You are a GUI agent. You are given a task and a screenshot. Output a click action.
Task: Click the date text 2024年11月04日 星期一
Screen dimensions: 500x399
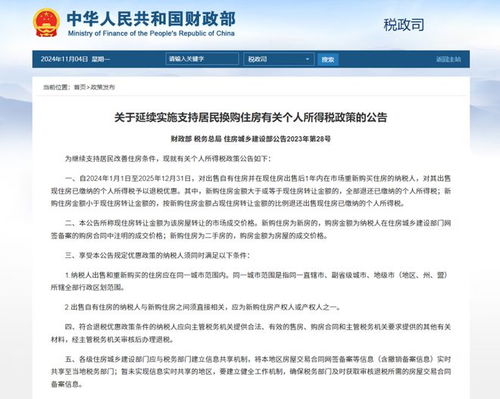[75, 59]
